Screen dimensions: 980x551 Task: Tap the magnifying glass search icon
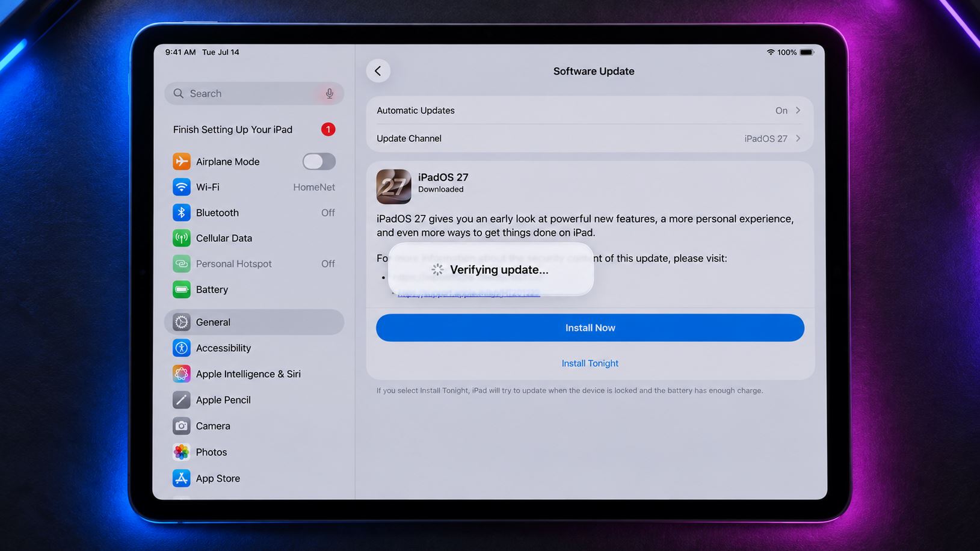point(178,93)
